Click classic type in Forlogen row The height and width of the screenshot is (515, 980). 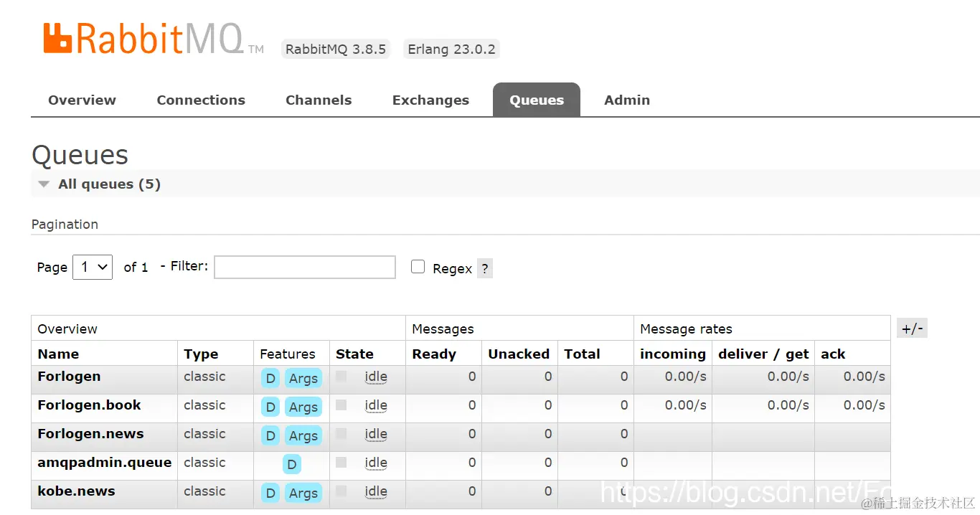(204, 377)
